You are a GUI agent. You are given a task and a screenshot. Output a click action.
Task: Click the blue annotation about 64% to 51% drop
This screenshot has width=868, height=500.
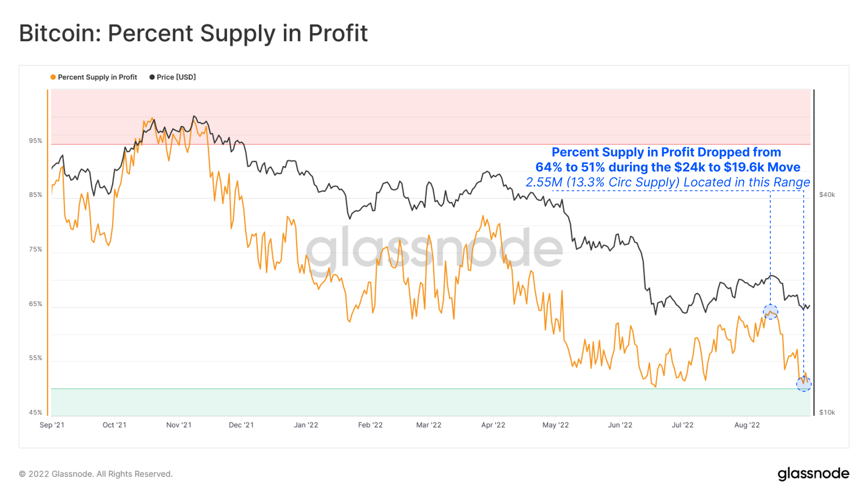click(667, 159)
